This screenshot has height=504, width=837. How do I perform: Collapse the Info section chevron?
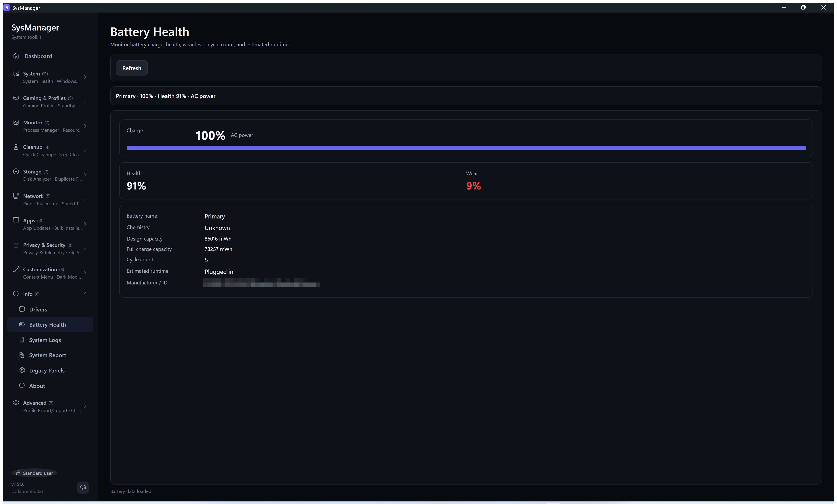point(85,294)
